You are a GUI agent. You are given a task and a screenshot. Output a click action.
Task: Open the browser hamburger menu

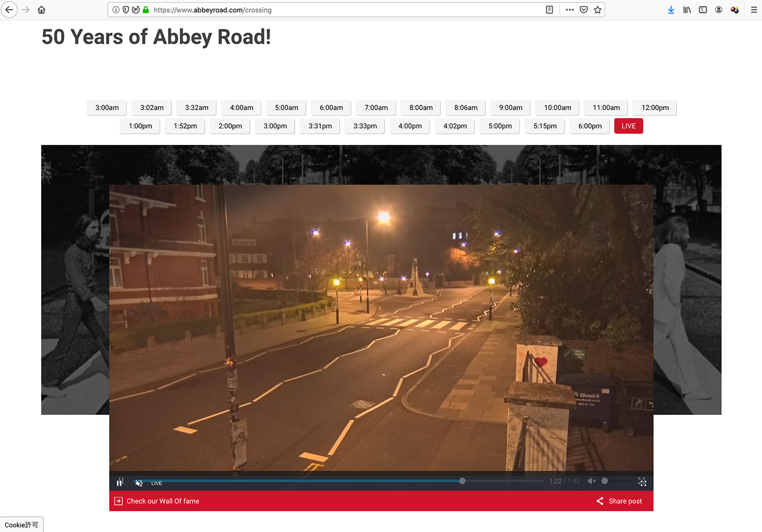click(754, 9)
